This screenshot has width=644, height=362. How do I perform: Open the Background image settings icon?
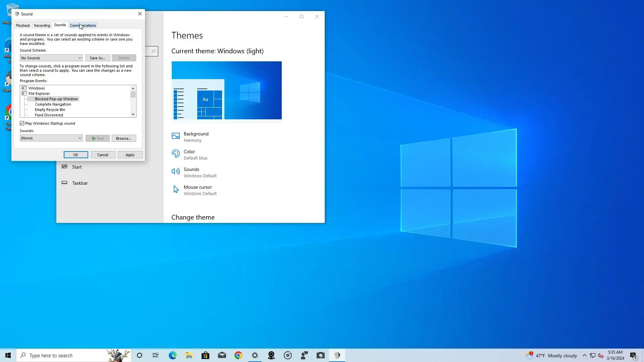pos(175,136)
